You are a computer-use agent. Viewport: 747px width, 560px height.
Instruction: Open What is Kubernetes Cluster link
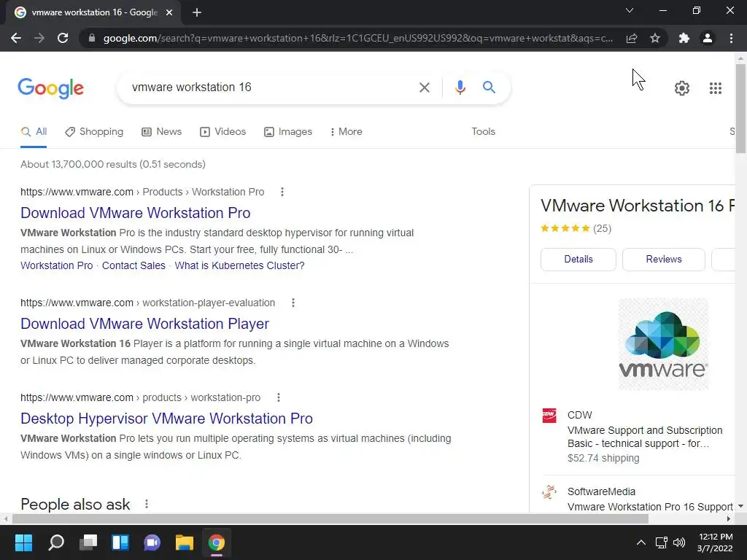(239, 265)
